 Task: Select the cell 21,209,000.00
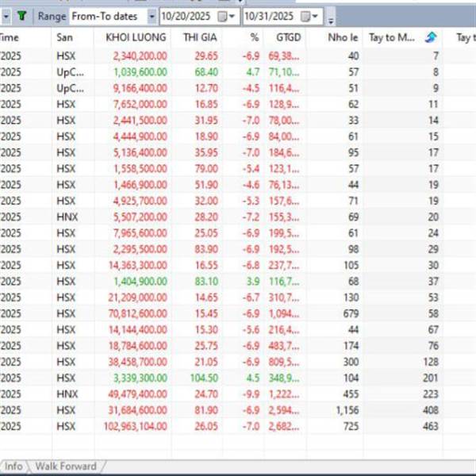tap(138, 297)
